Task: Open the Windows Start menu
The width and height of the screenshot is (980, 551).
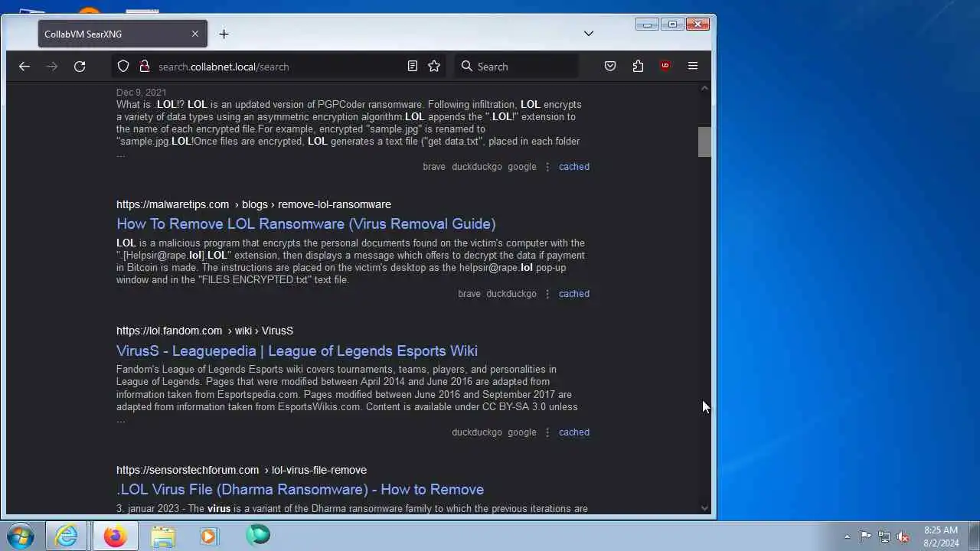Action: [x=21, y=536]
